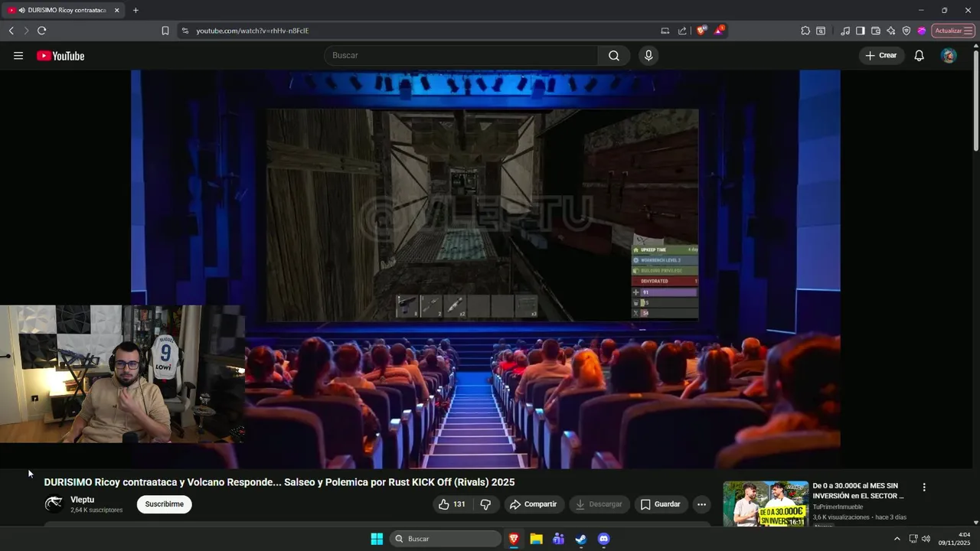Bookmark this page with the bookmark icon
Screen dimensions: 980x551
pos(165,31)
